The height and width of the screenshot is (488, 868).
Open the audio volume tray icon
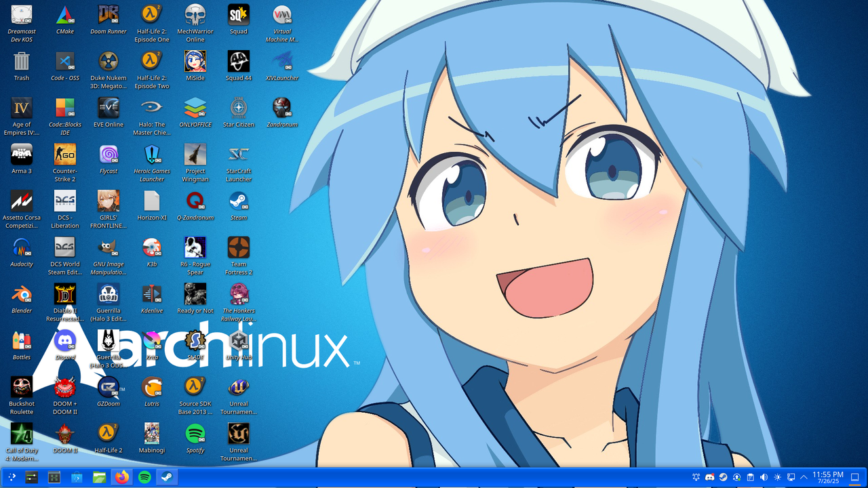coord(764,477)
